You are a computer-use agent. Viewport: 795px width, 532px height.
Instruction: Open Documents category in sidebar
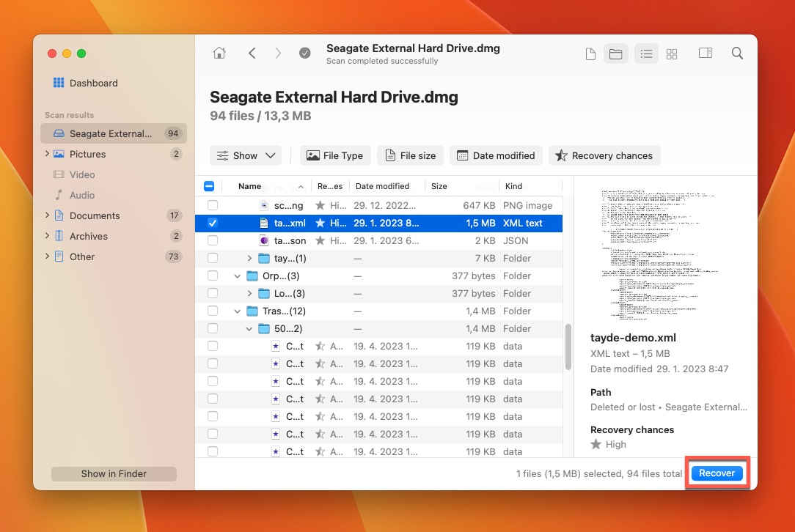(114, 216)
